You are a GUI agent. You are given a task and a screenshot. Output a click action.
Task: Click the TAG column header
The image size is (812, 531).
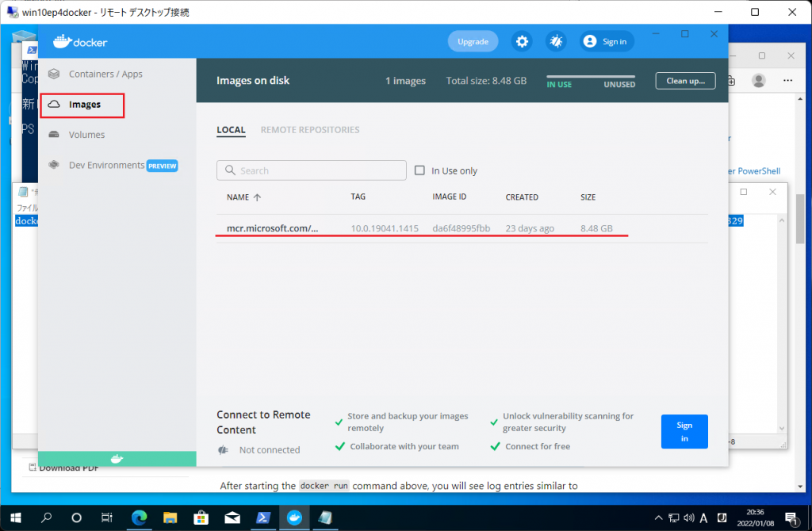point(358,197)
